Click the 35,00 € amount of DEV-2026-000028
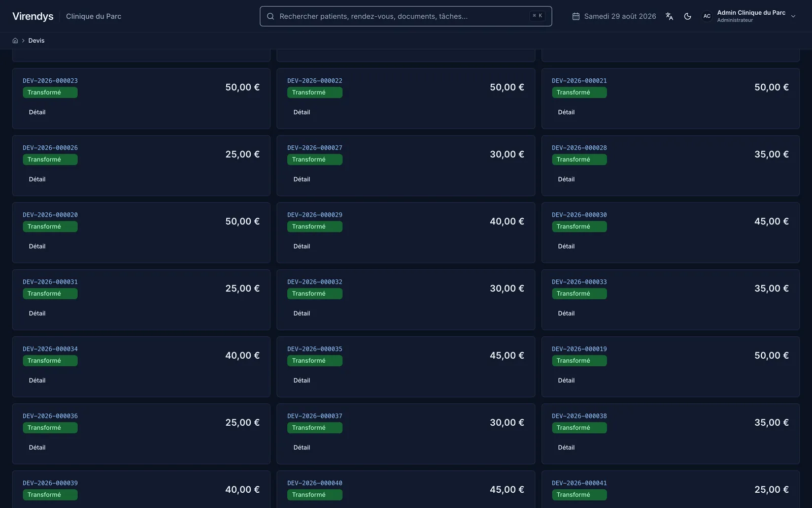Image resolution: width=812 pixels, height=508 pixels. click(771, 154)
